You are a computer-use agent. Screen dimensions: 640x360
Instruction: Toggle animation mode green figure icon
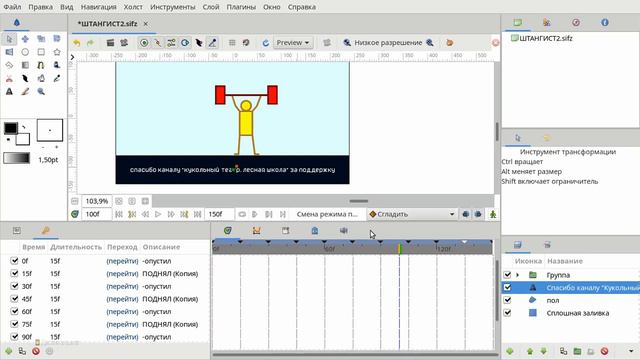(493, 214)
